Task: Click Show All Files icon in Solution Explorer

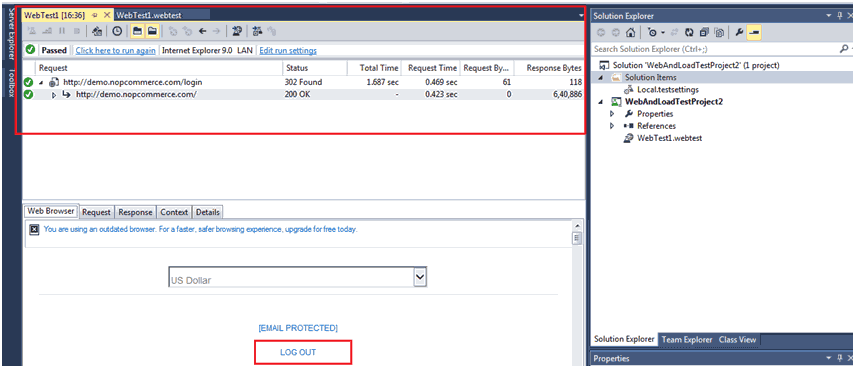Action: pos(719,33)
